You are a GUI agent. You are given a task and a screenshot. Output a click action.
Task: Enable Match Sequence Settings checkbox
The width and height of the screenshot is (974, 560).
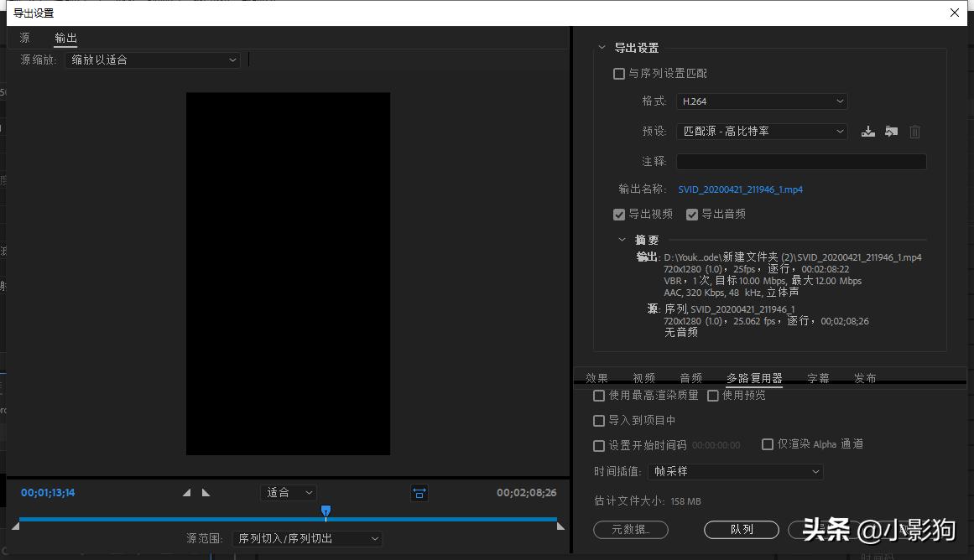[x=618, y=74]
